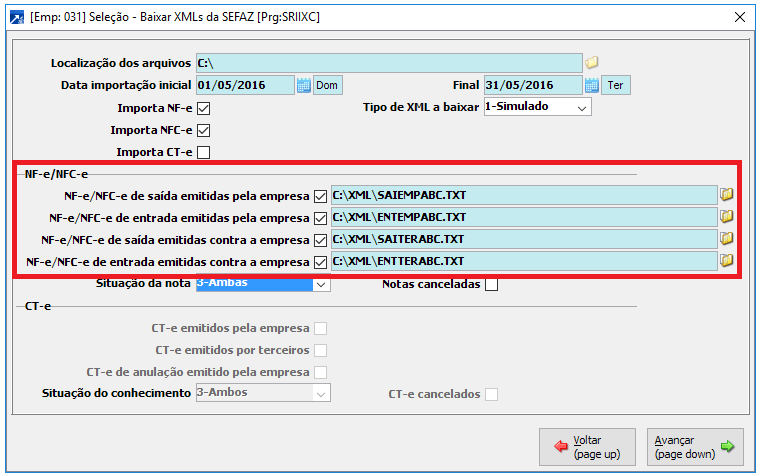Click the Final date field 31/05/2016
Viewport: 759px width, 476px height.
pos(533,85)
